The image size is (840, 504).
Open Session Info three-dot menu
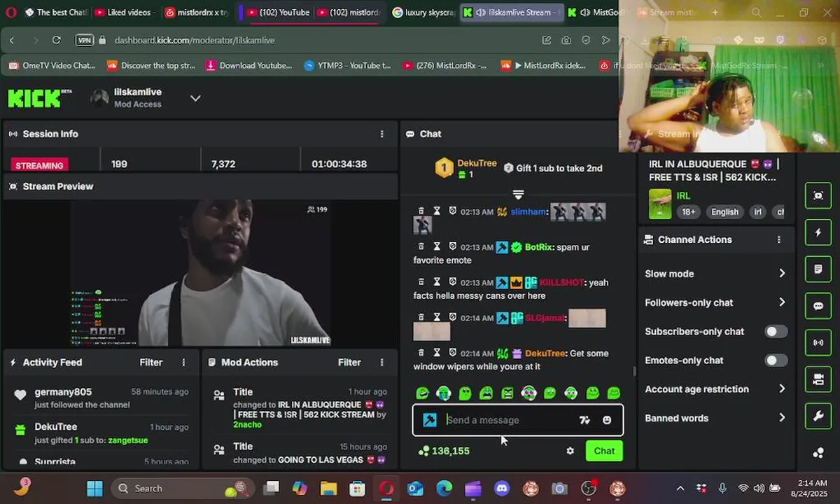[381, 134]
